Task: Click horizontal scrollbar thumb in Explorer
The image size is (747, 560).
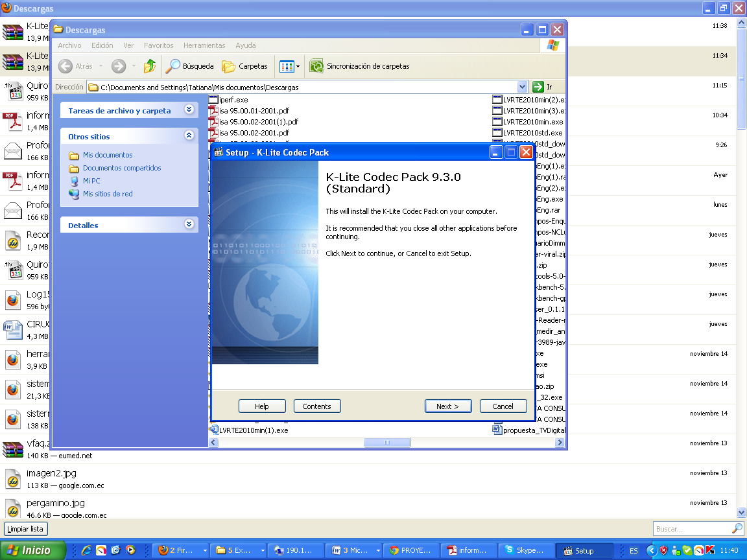Action: [387, 443]
